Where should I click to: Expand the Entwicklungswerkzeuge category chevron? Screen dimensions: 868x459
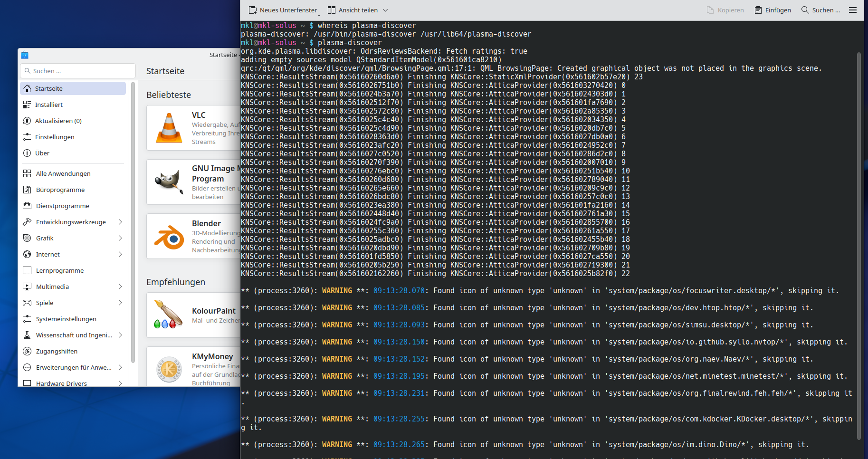(x=120, y=222)
